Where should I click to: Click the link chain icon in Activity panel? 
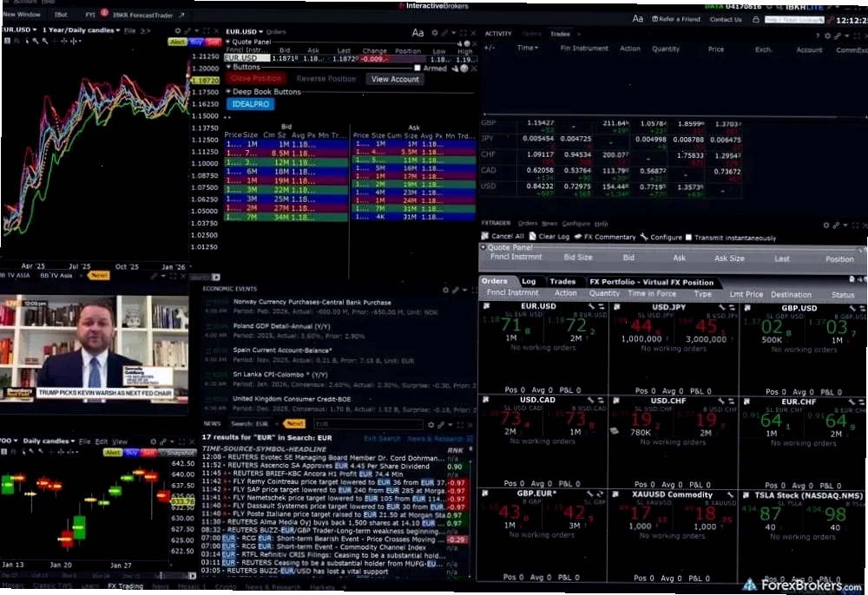[838, 36]
